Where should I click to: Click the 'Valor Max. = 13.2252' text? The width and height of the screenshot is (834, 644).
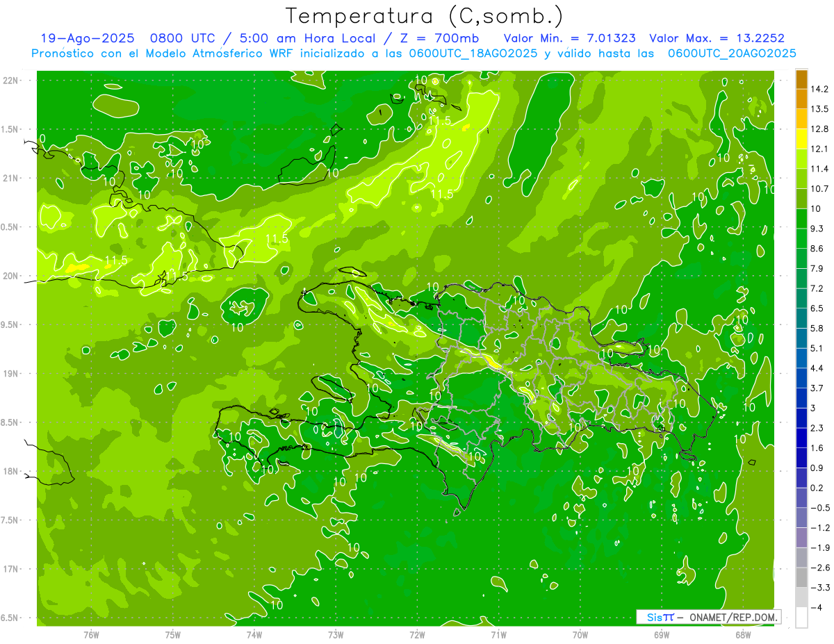pos(717,38)
